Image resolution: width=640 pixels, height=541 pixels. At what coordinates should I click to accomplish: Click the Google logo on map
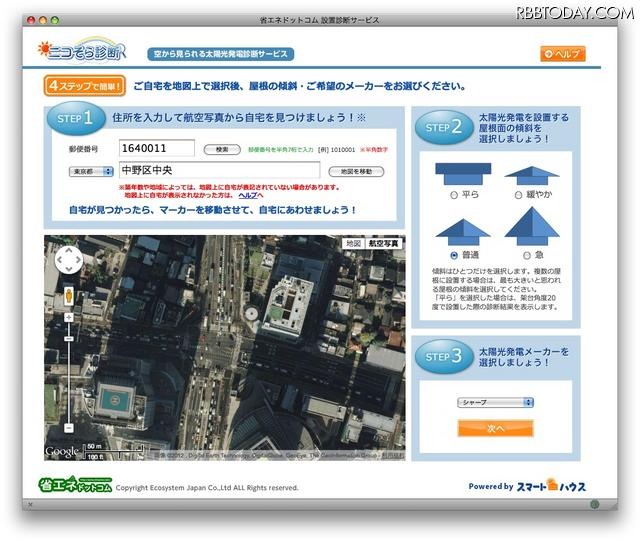click(x=62, y=451)
